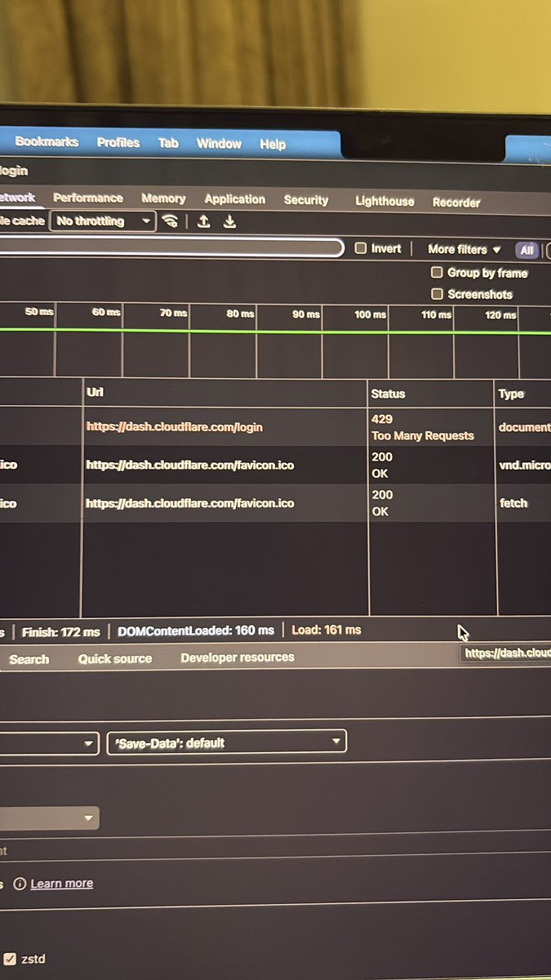The width and height of the screenshot is (551, 980).
Task: Click the document type cell
Action: coord(524,427)
